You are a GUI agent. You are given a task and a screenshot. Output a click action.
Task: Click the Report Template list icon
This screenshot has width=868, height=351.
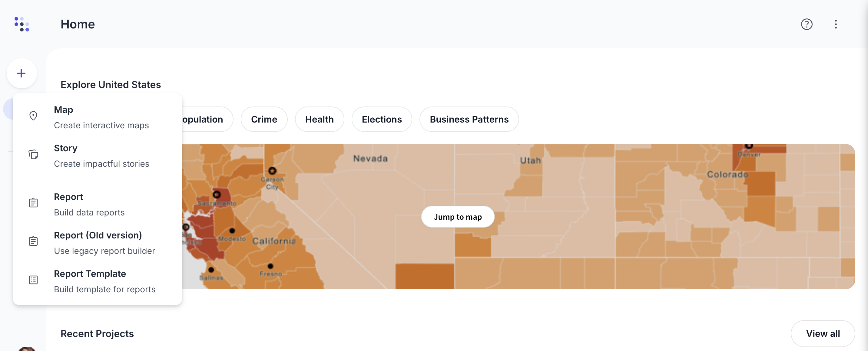pyautogui.click(x=33, y=280)
